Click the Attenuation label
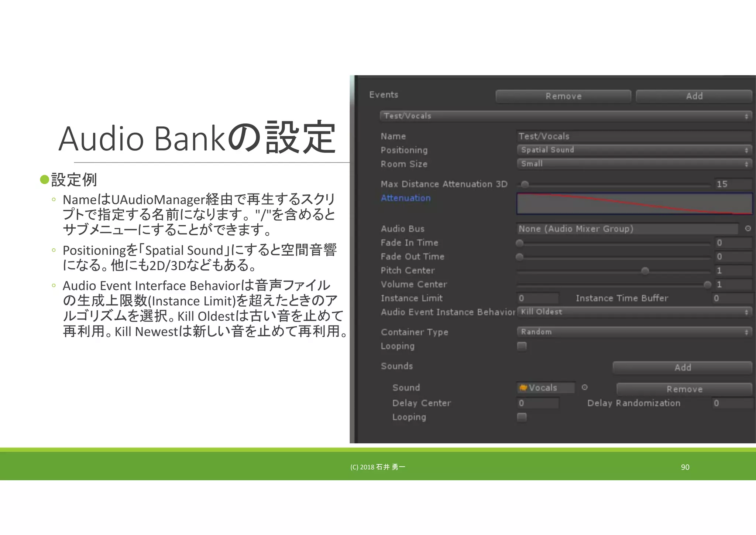756x535 pixels. pyautogui.click(x=406, y=198)
